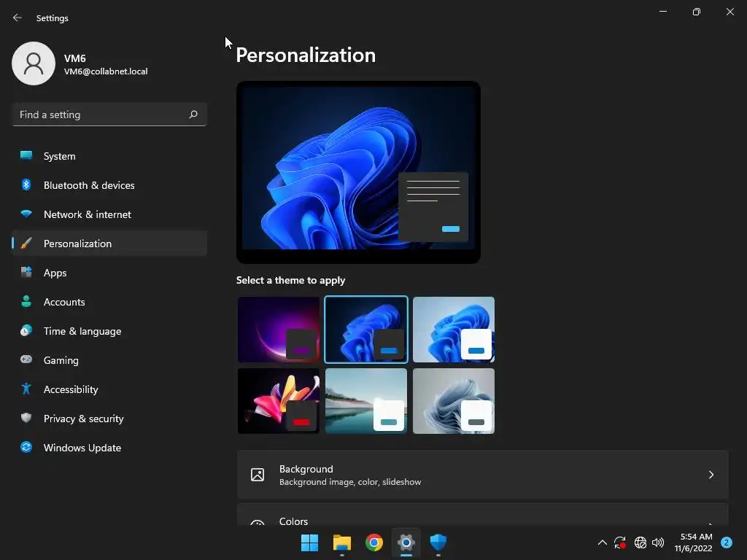Screen dimensions: 747x560
Task: Click the Personalization paintbrush icon
Action: pyautogui.click(x=26, y=244)
